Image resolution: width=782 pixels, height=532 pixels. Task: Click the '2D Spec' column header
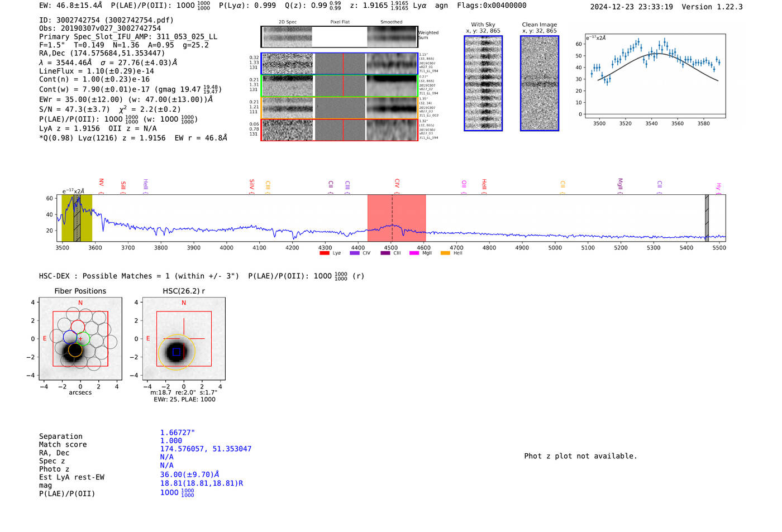288,22
